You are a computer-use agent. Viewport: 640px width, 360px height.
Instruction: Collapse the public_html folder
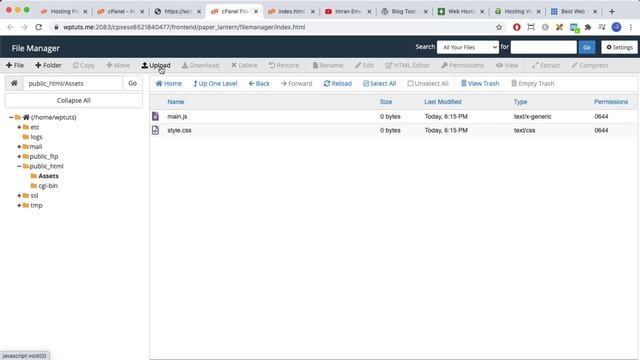pyautogui.click(x=19, y=166)
